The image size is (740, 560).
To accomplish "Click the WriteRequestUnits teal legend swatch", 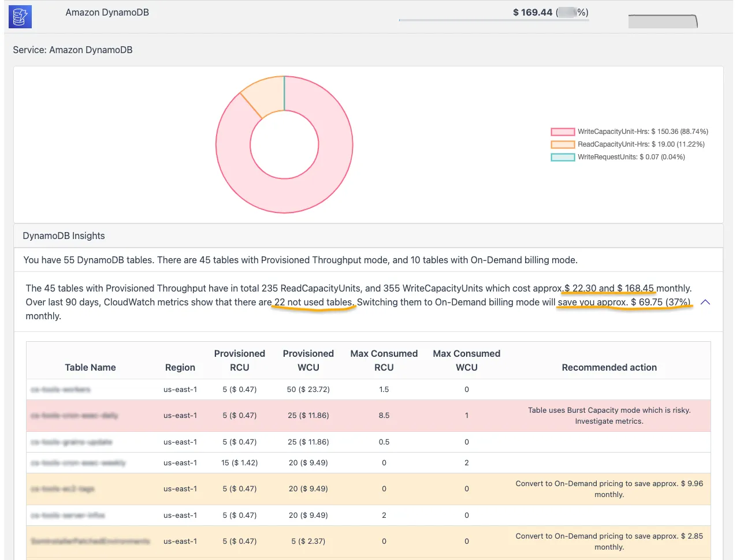I will pos(563,157).
